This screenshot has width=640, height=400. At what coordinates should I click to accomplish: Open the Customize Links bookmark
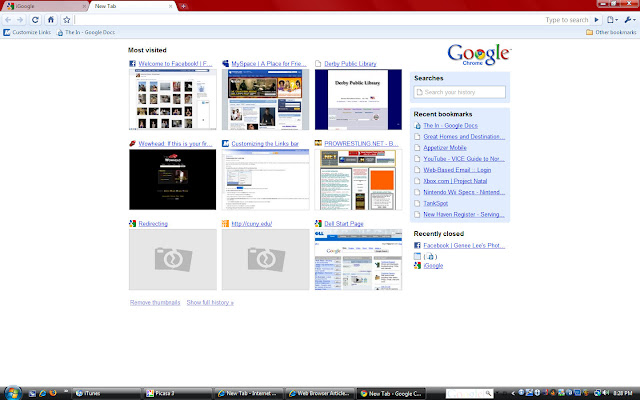(27, 32)
